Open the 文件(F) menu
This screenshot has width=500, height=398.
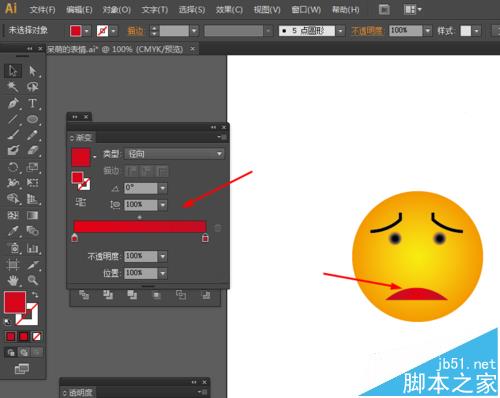pos(42,10)
